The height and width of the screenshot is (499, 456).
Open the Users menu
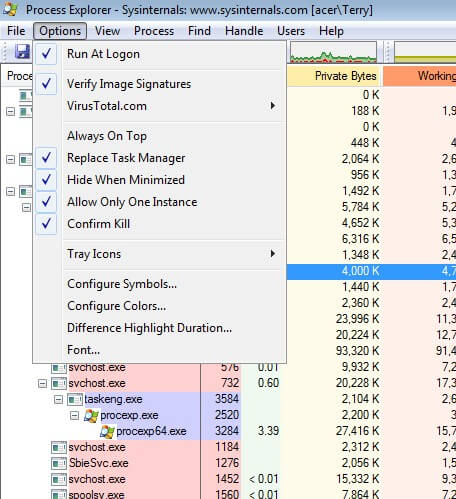click(x=291, y=31)
